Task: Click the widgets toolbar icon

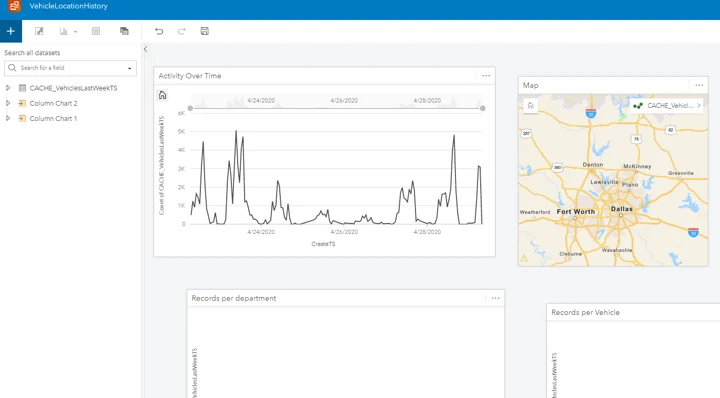Action: coord(124,31)
